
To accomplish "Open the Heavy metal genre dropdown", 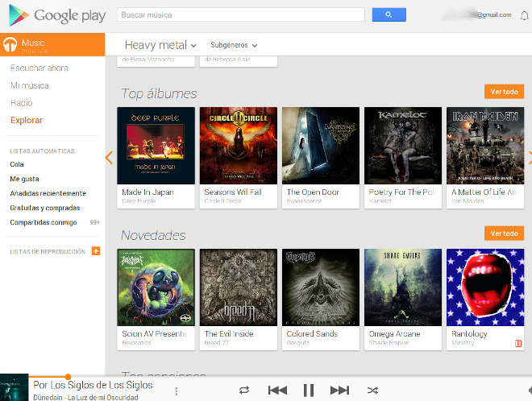I will click(160, 45).
